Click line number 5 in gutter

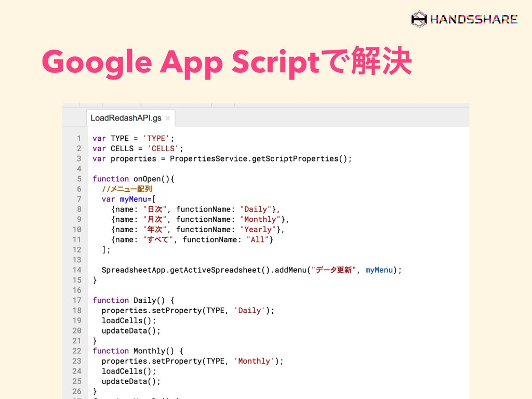79,179
